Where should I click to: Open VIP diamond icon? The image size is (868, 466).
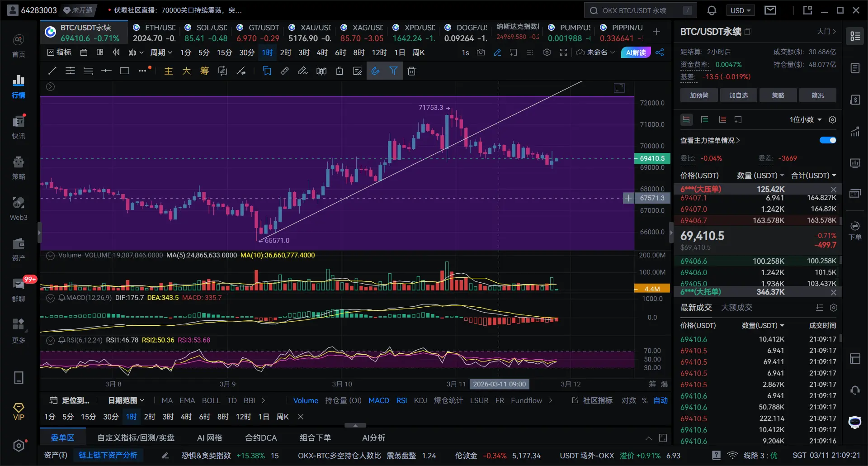point(19,412)
